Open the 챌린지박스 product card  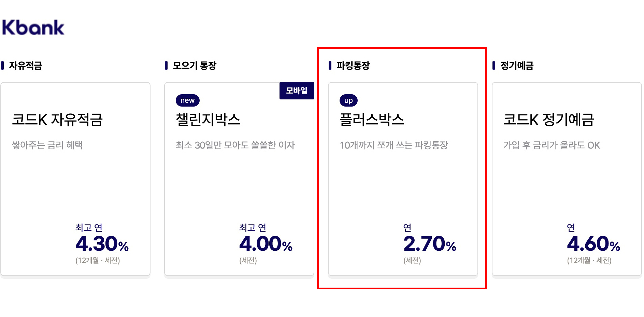239,178
